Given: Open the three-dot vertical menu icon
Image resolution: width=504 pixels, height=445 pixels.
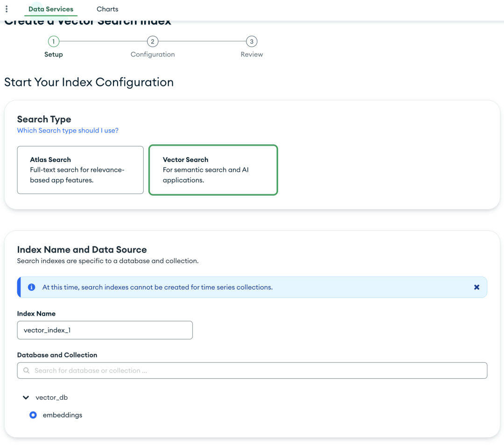Looking at the screenshot, I should point(7,9).
